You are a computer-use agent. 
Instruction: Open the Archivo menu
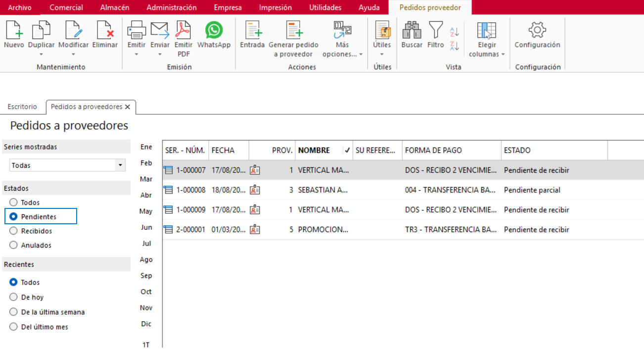pos(20,7)
